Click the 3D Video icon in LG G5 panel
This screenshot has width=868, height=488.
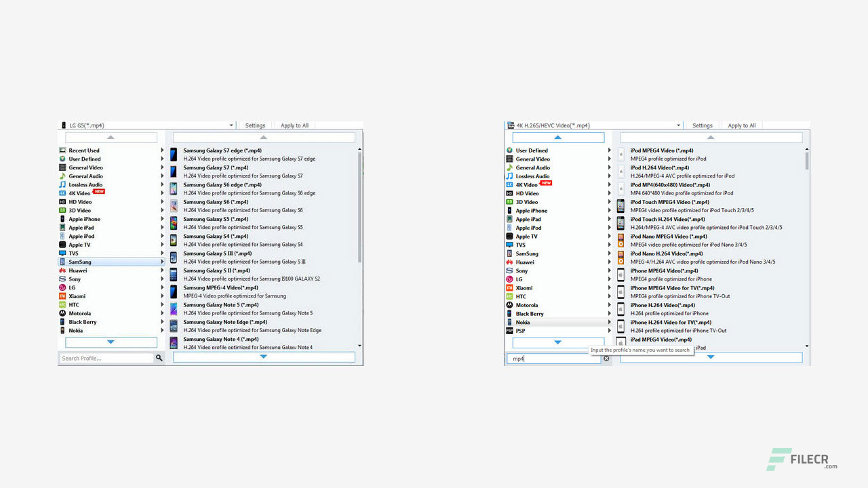tap(62, 210)
